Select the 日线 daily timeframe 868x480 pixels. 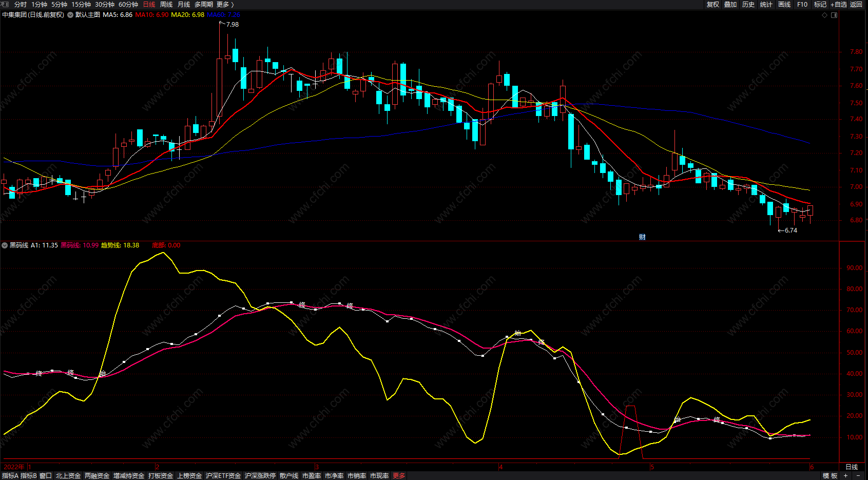point(149,4)
